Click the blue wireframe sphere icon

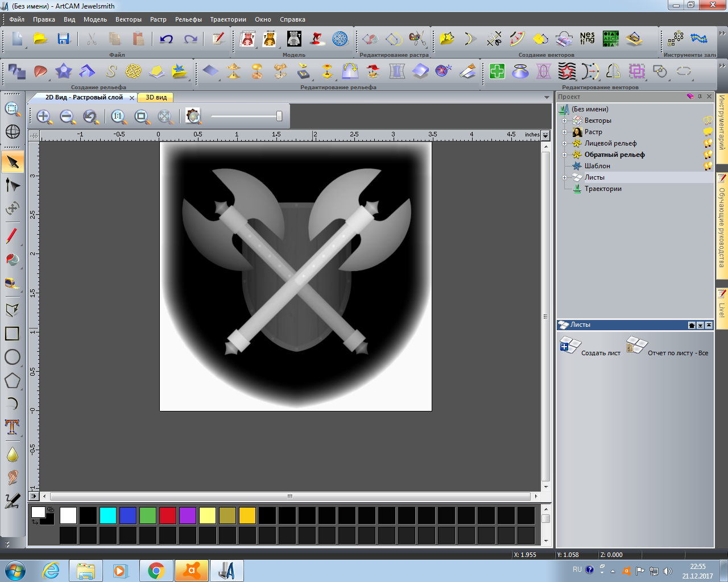point(340,39)
